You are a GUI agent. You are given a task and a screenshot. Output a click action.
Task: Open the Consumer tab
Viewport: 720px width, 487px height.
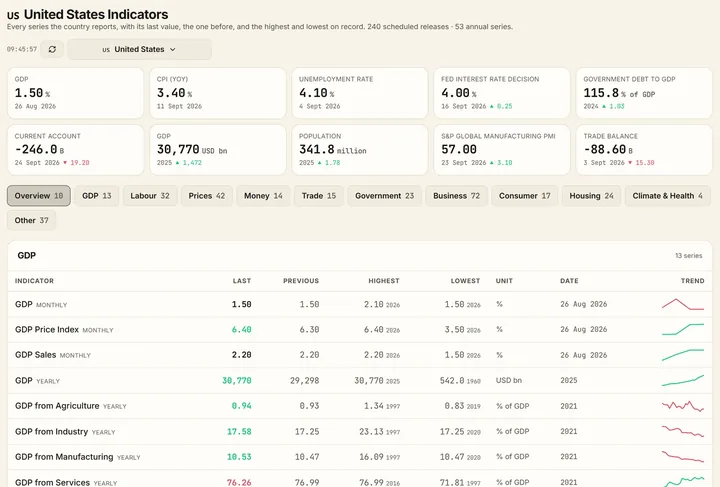[x=524, y=196]
